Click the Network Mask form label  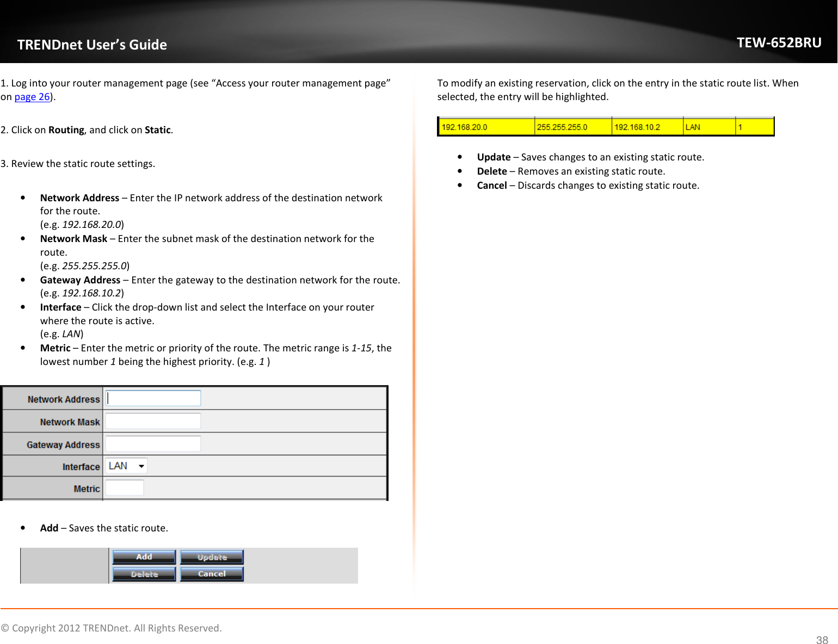coord(70,422)
